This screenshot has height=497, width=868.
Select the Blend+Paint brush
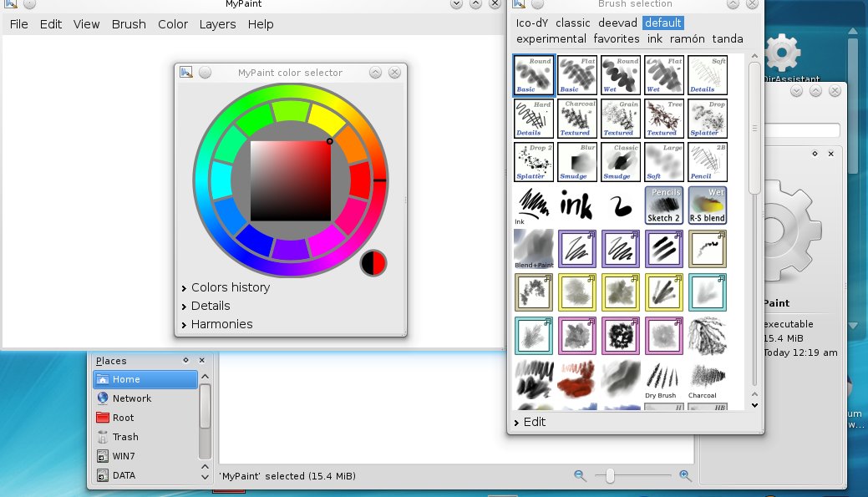(x=533, y=249)
